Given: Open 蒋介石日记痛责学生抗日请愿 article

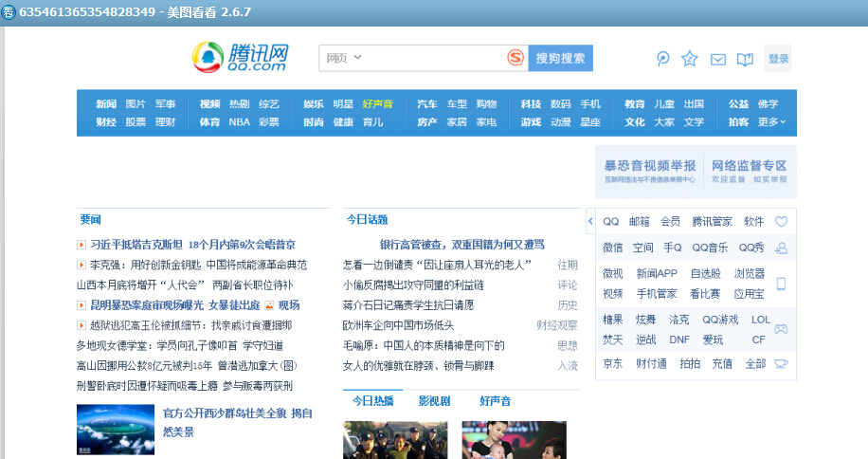Looking at the screenshot, I should (x=408, y=305).
